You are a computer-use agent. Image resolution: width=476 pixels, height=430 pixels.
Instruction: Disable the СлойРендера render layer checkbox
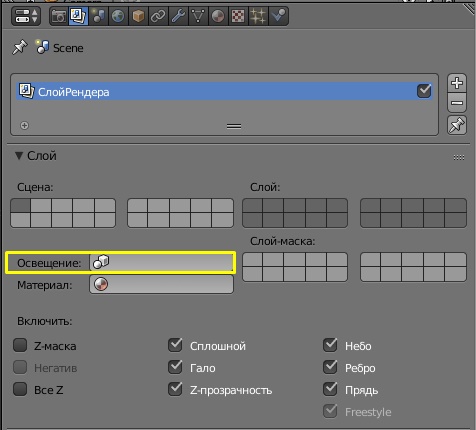click(x=424, y=91)
